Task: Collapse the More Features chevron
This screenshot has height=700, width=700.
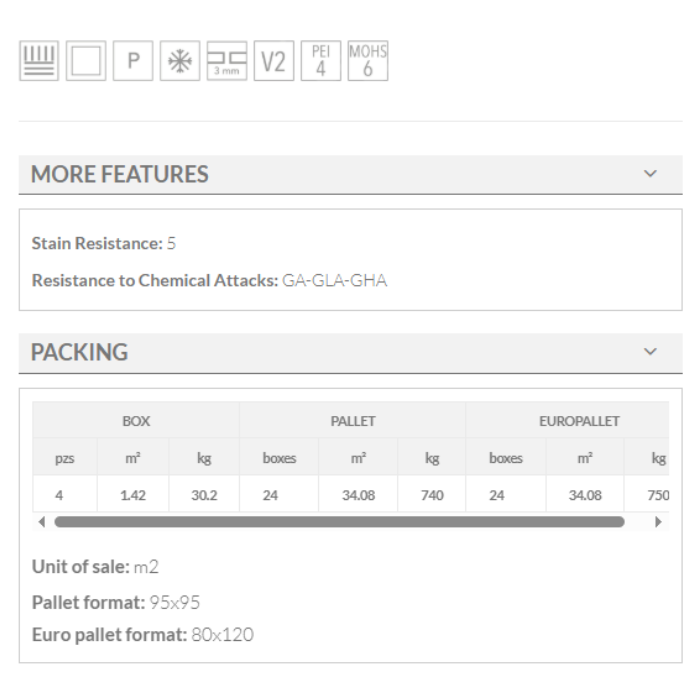Action: (651, 174)
